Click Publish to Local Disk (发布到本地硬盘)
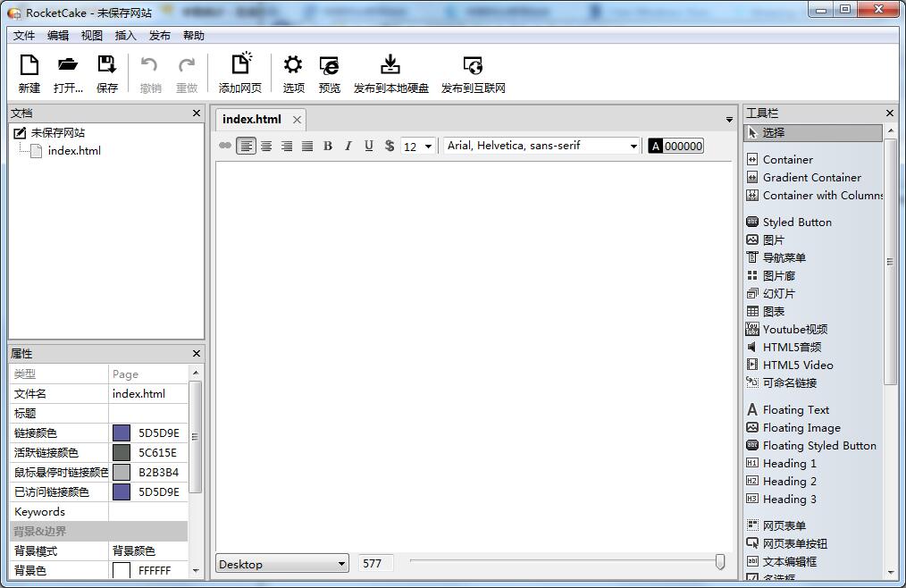This screenshot has width=906, height=588. click(x=390, y=65)
